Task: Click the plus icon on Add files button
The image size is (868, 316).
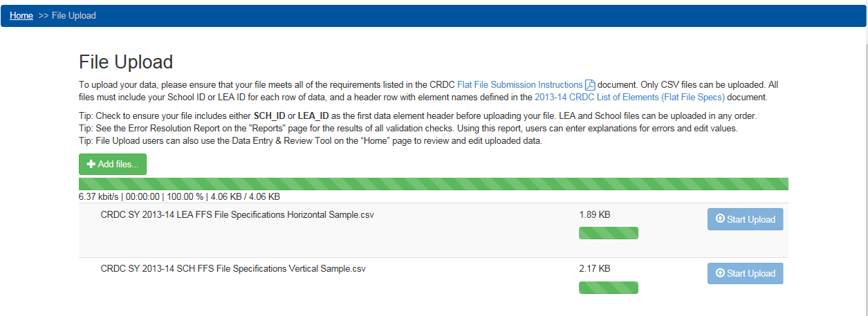Action: [91, 165]
